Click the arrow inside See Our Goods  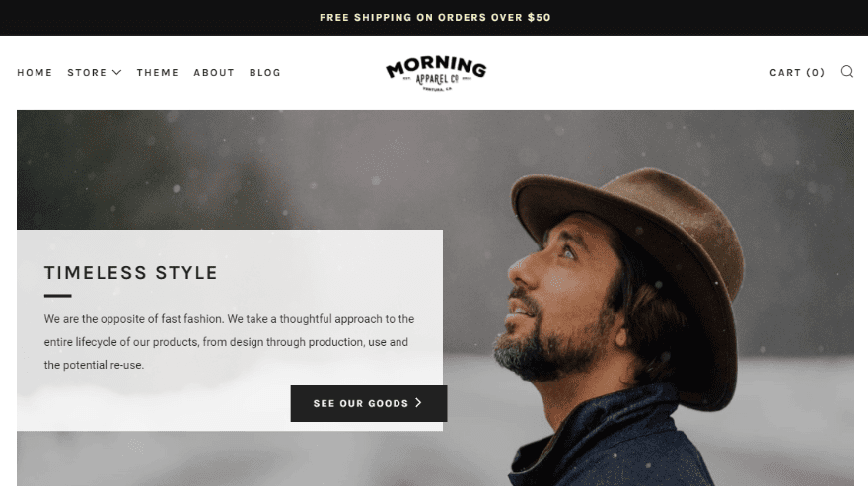point(418,403)
